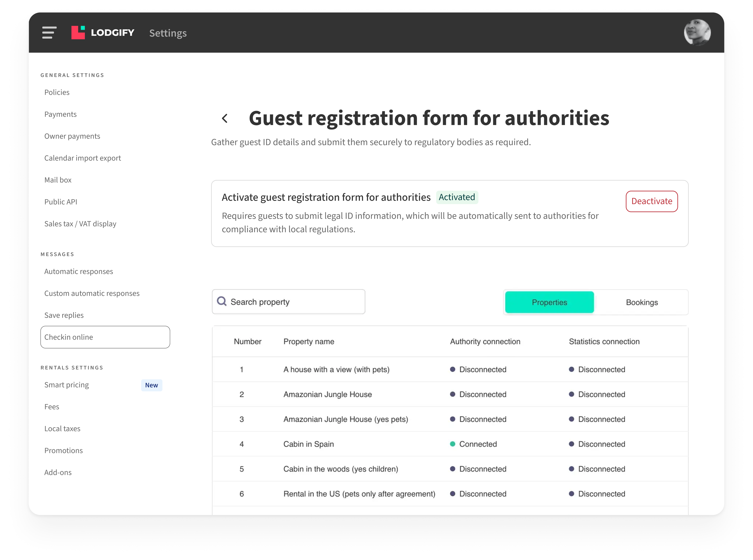
Task: Navigate to Local taxes settings
Action: tap(62, 429)
